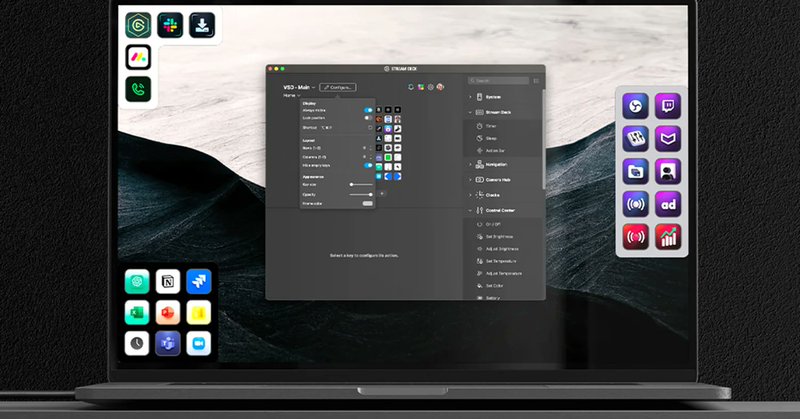
Task: Select the Adjust Brightness action
Action: click(x=503, y=249)
